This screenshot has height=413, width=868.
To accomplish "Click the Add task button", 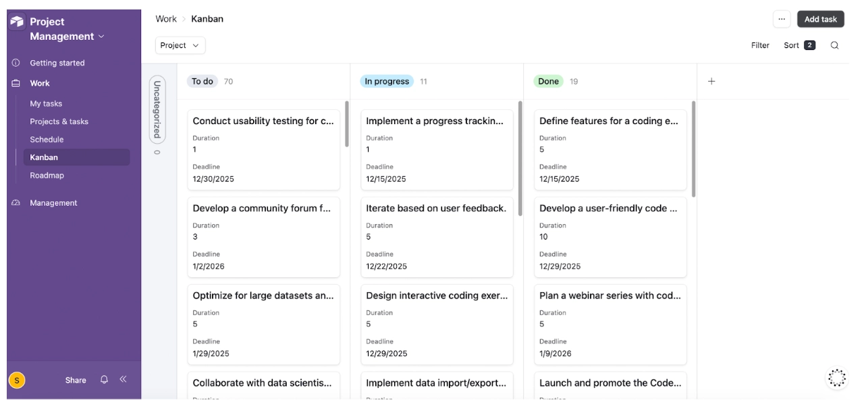I will [820, 19].
